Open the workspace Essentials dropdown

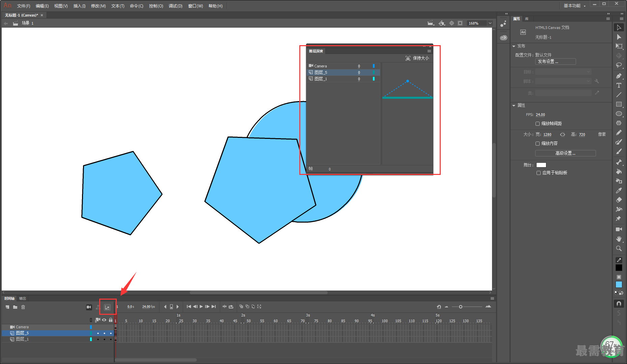coord(575,6)
